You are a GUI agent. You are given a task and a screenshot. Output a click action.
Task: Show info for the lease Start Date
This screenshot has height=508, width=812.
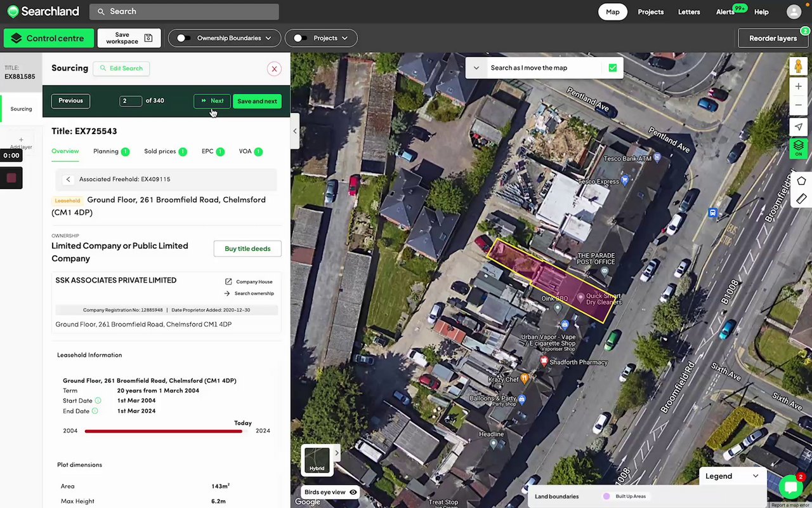pyautogui.click(x=98, y=401)
